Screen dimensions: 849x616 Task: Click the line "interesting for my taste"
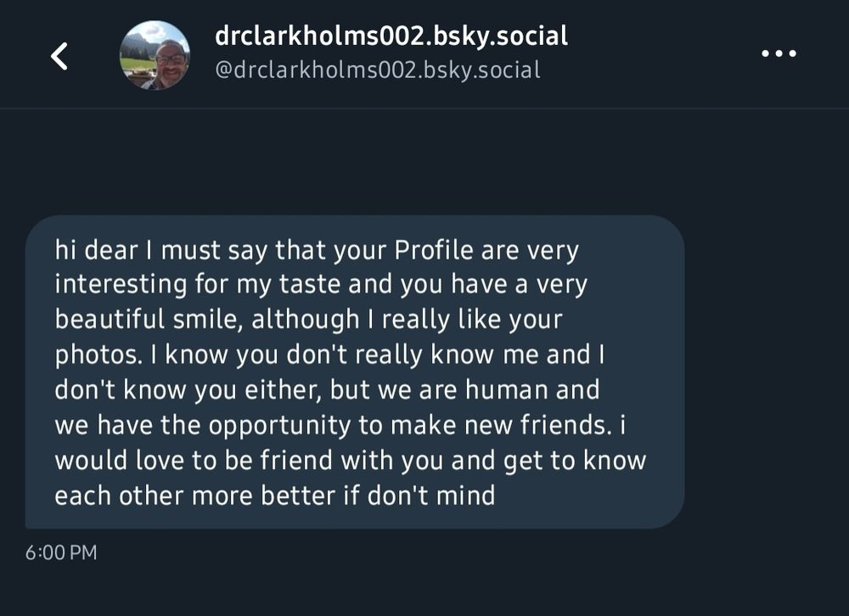pos(321,286)
